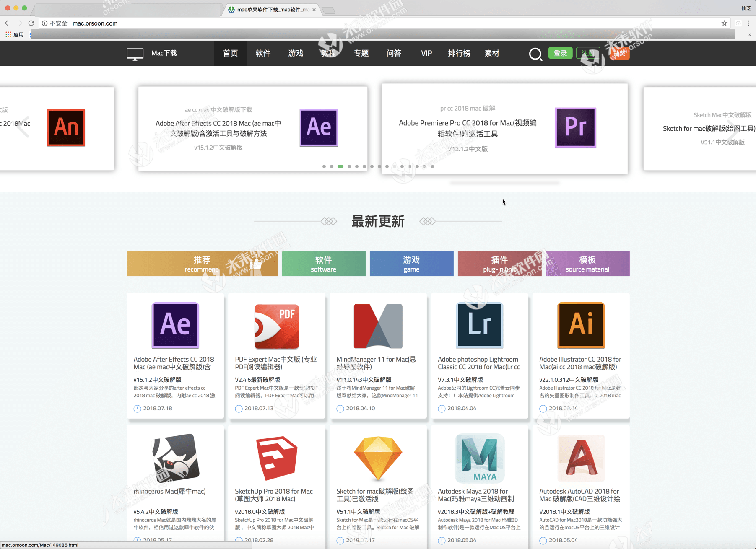Viewport: 756px width, 549px height.
Task: Go to 专题 nav item
Action: point(361,53)
